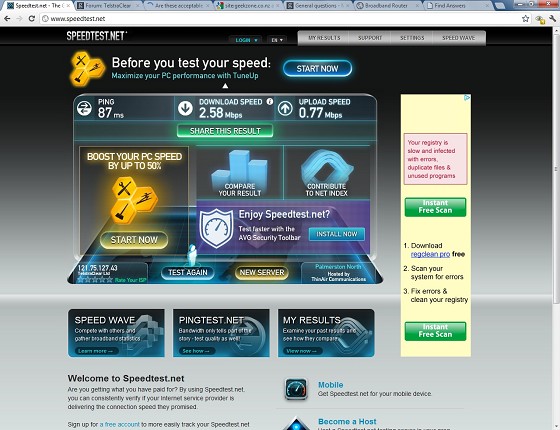Open the SUPPORT tab

click(x=370, y=38)
